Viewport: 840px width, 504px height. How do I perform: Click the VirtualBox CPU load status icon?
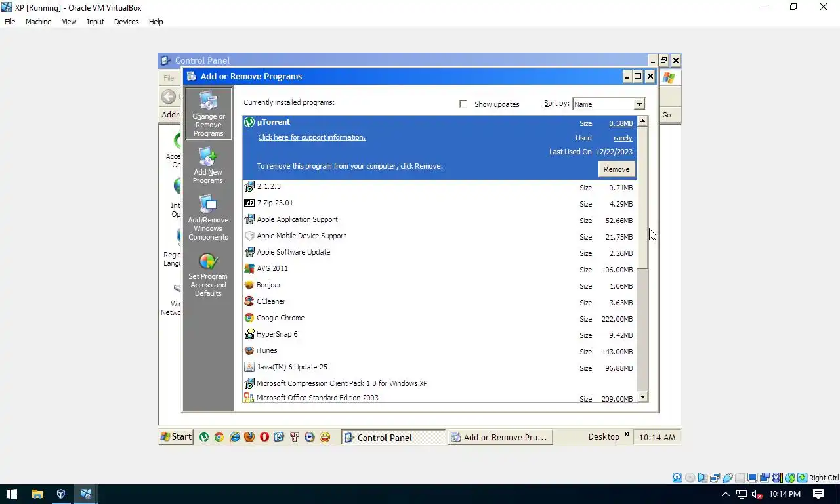tap(778, 478)
